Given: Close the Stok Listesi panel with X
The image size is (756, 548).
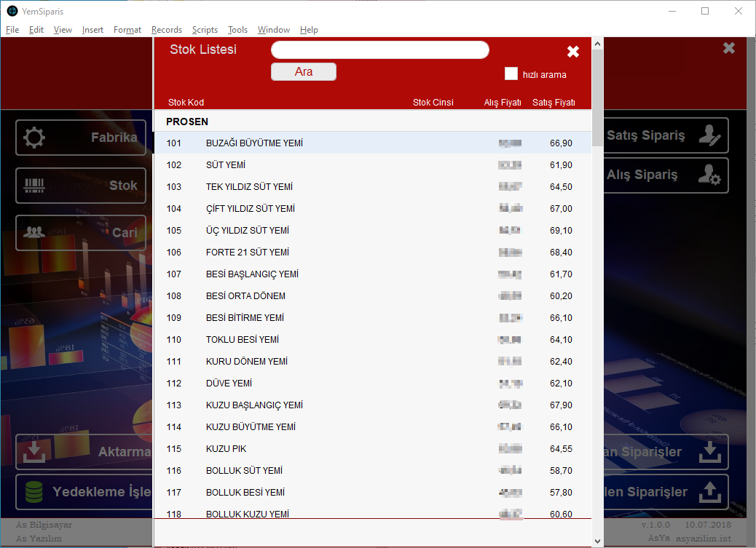Looking at the screenshot, I should [572, 52].
